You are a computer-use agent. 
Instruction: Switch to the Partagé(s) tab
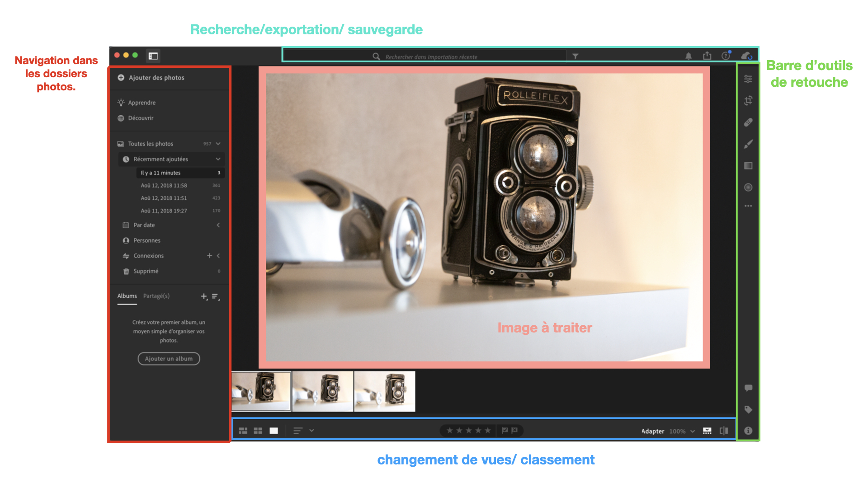pos(156,296)
